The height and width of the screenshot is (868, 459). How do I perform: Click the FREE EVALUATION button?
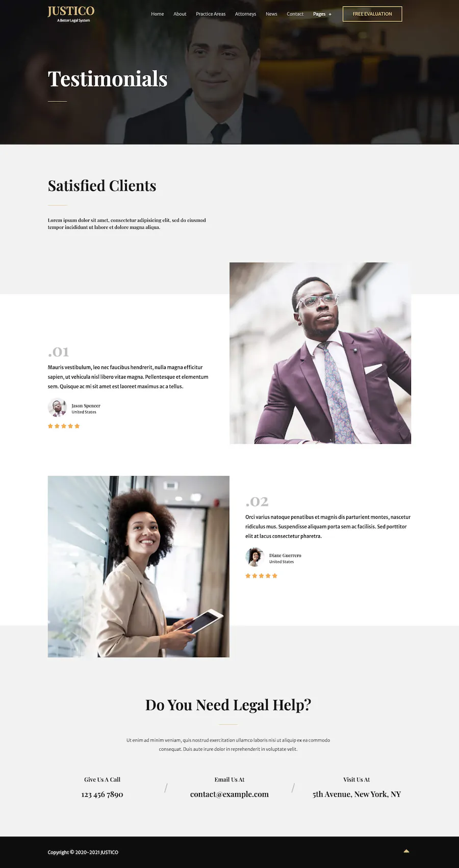(372, 14)
